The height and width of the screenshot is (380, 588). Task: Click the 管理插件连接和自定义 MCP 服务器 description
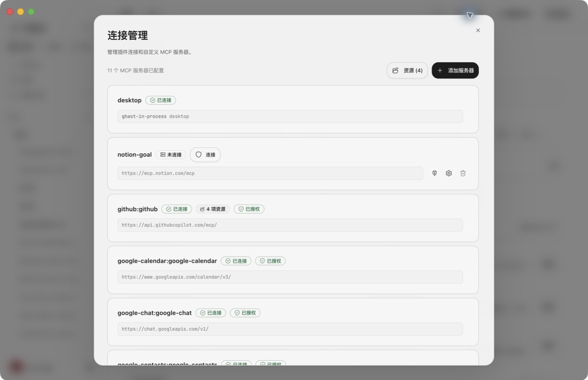pos(150,52)
